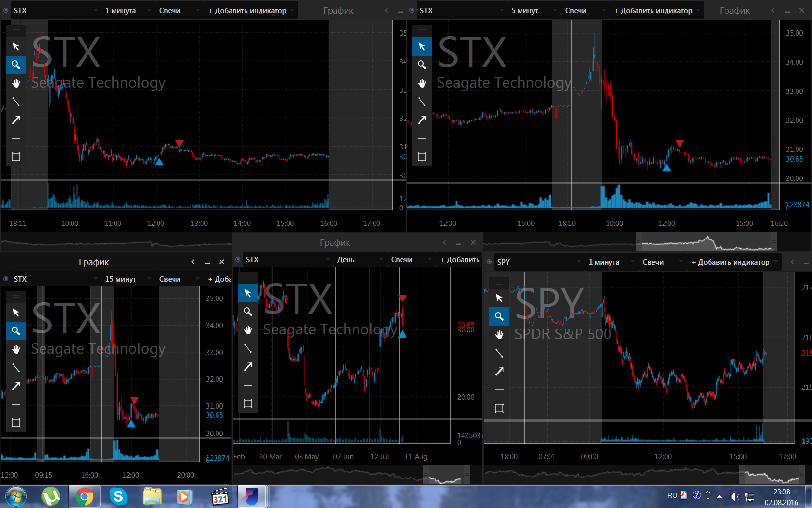
Task: Open Google Chrome from the taskbar
Action: tap(84, 496)
